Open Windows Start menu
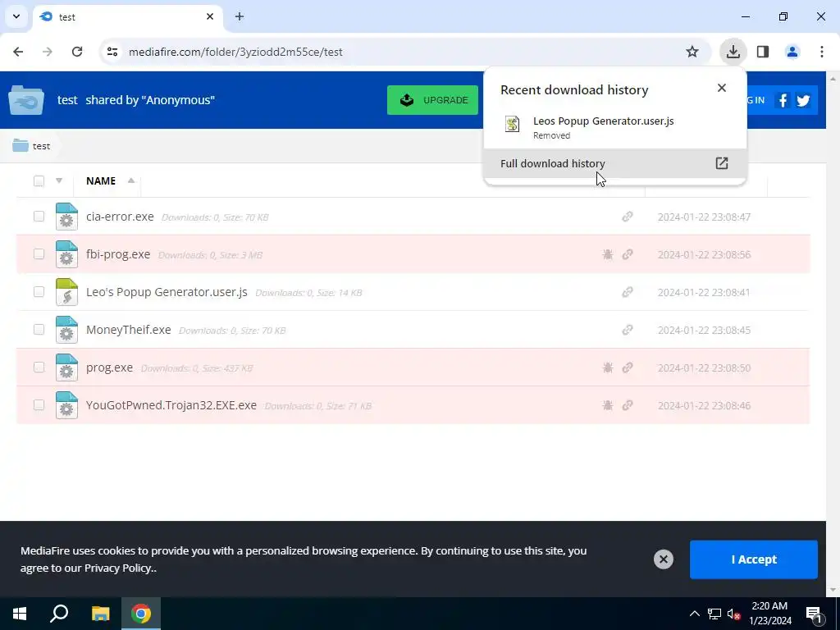Viewport: 840px width, 630px height. [20, 614]
